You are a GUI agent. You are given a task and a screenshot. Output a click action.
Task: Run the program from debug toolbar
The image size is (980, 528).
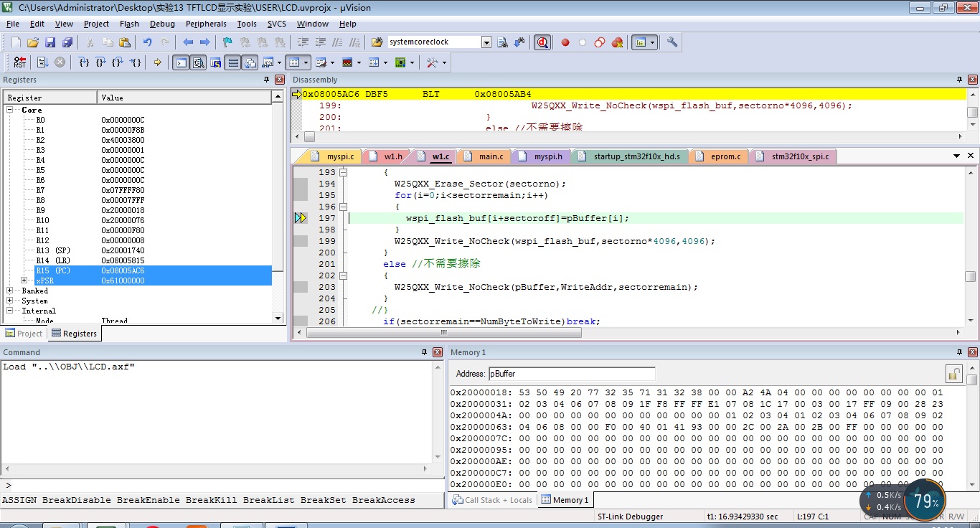click(42, 62)
